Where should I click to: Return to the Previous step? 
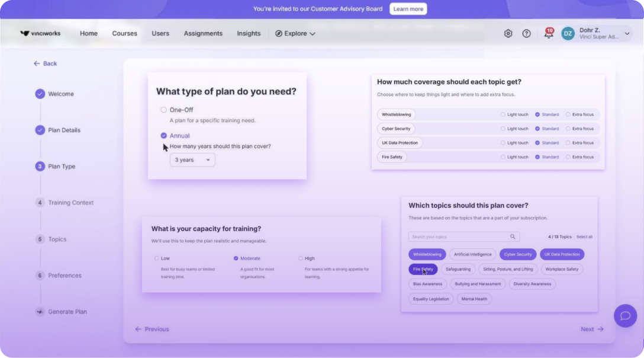point(152,329)
